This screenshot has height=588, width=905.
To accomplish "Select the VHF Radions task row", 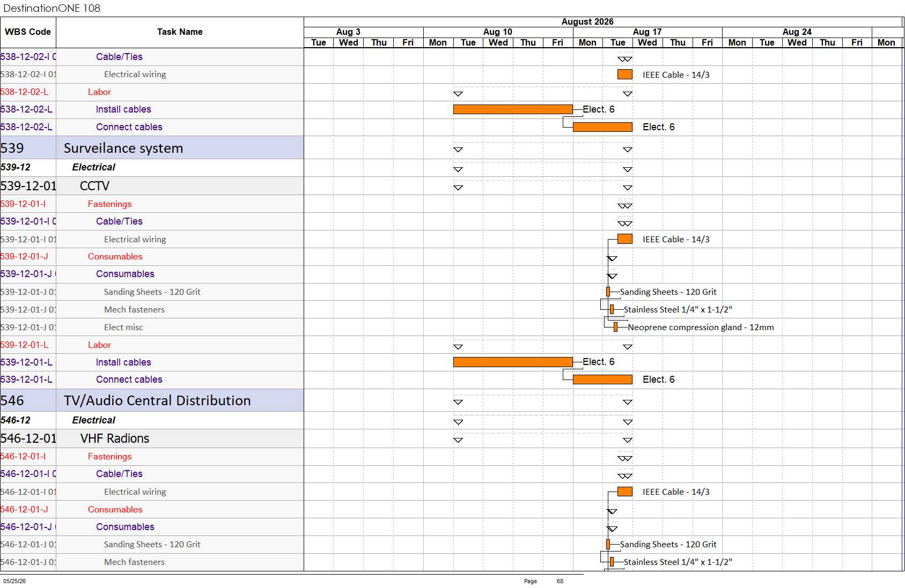I will [152, 438].
